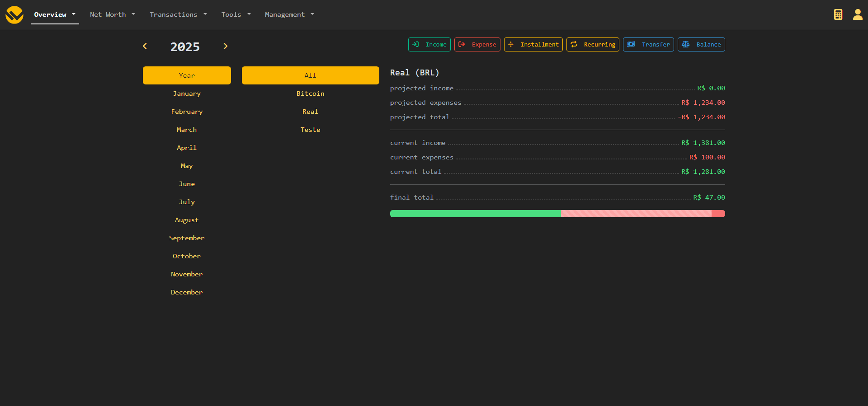Start a new Transfer
The image size is (868, 406).
[x=648, y=44]
